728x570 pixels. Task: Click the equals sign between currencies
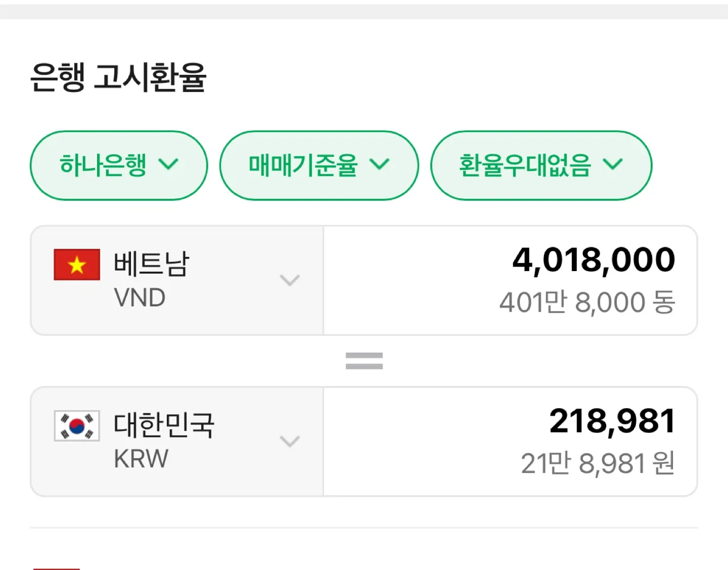pos(364,361)
